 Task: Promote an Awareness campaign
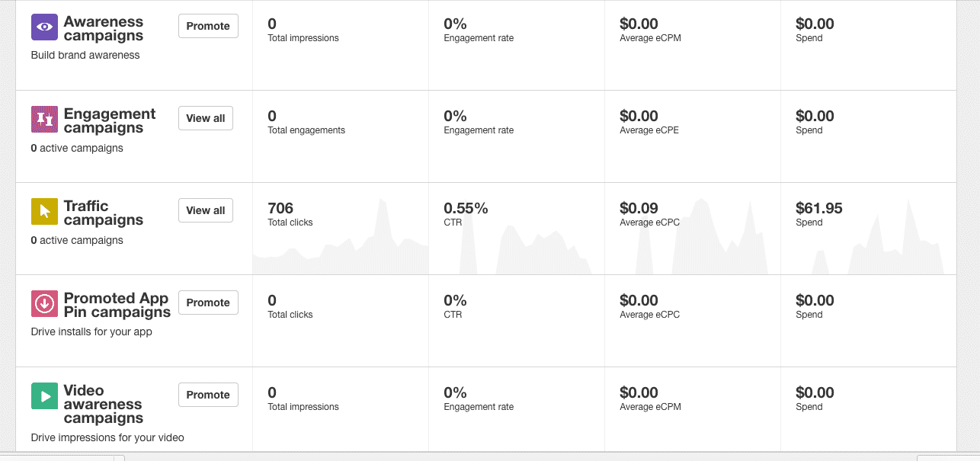coord(208,26)
